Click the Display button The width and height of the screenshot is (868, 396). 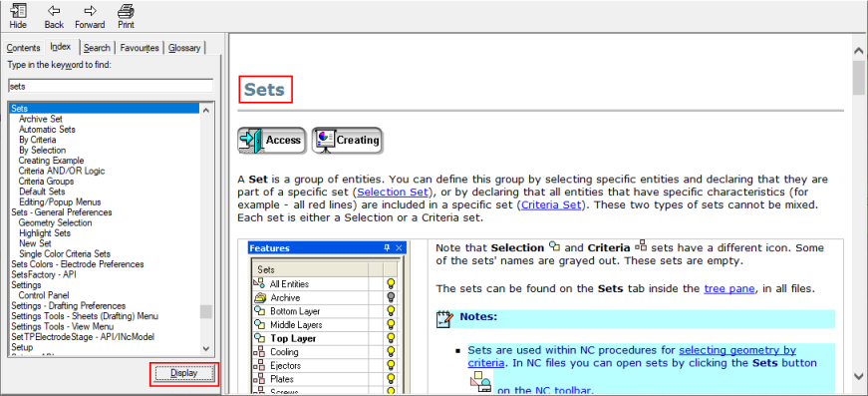point(183,374)
